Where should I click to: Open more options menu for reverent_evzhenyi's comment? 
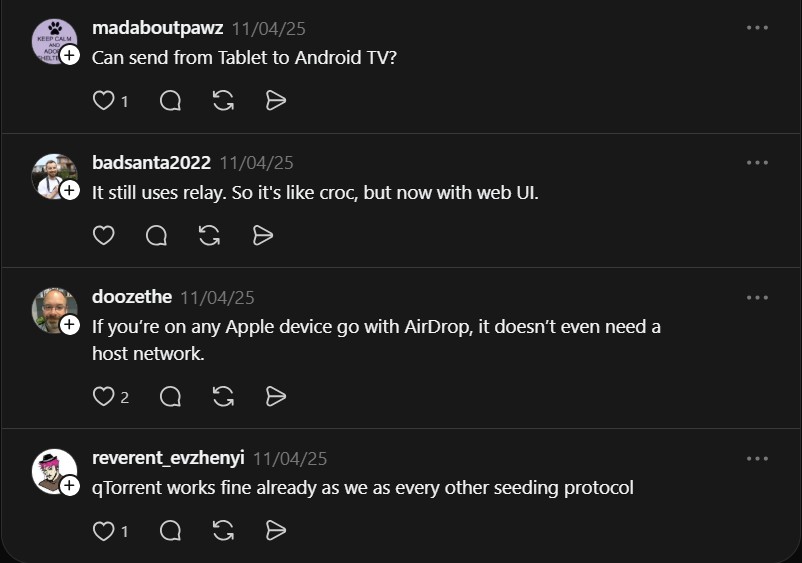(x=757, y=459)
